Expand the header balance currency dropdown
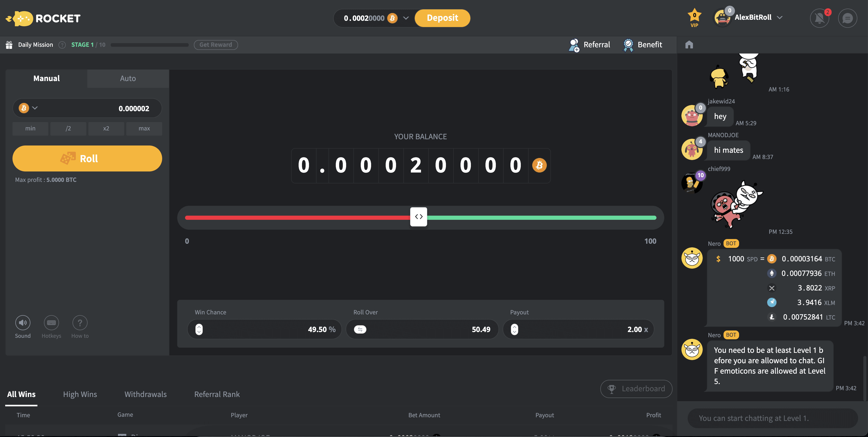This screenshot has width=868, height=437. (406, 18)
